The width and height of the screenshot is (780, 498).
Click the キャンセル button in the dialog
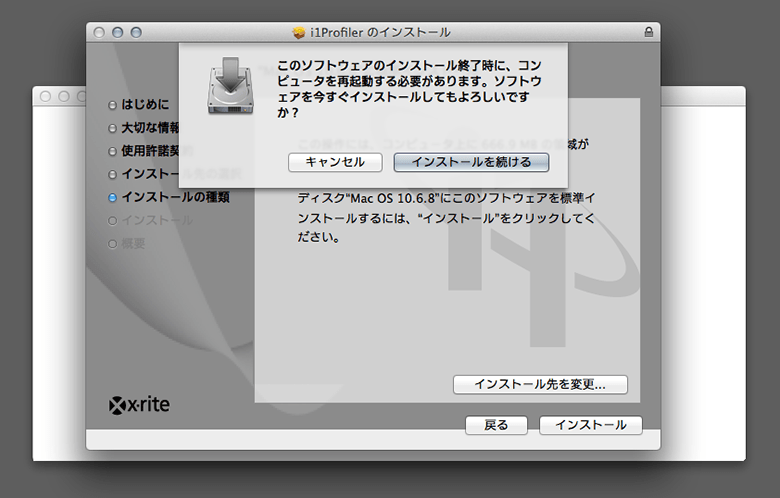[x=335, y=162]
